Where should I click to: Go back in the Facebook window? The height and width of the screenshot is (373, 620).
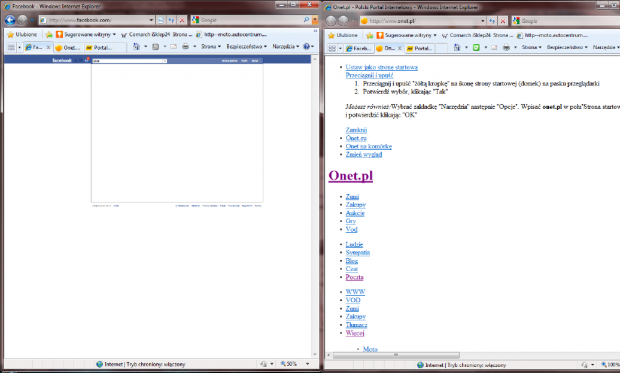point(10,20)
